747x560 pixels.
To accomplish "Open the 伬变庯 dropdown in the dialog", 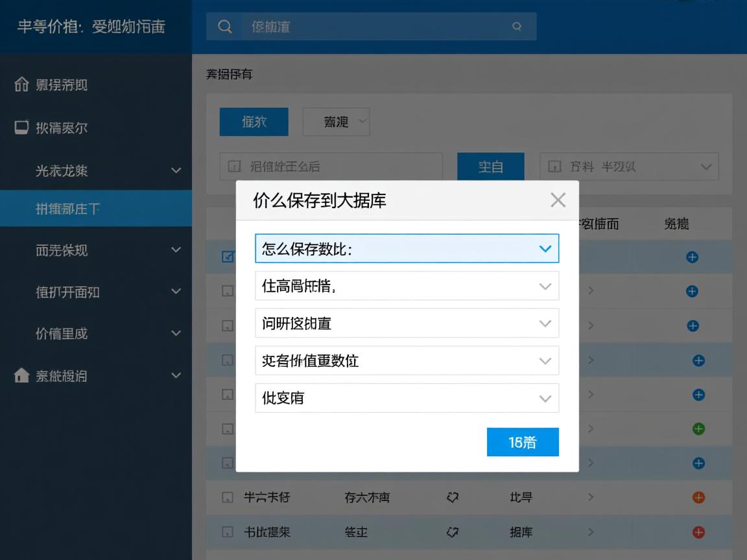I will pyautogui.click(x=407, y=398).
